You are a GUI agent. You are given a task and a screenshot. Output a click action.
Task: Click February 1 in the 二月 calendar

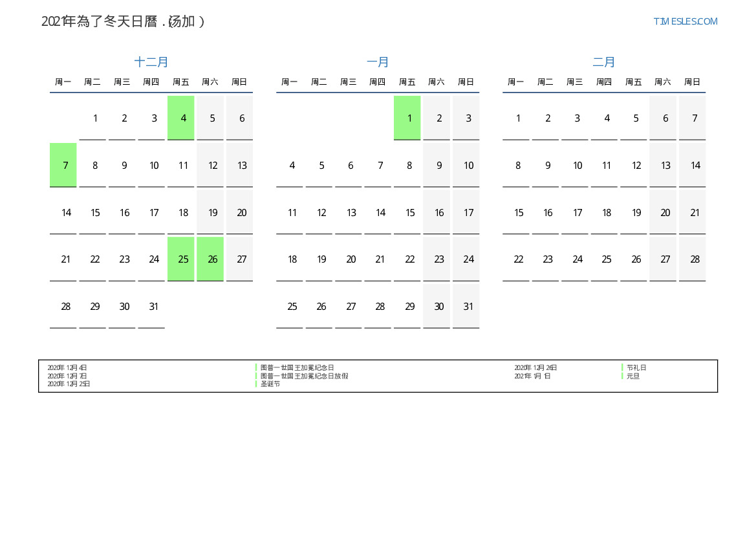pos(516,118)
